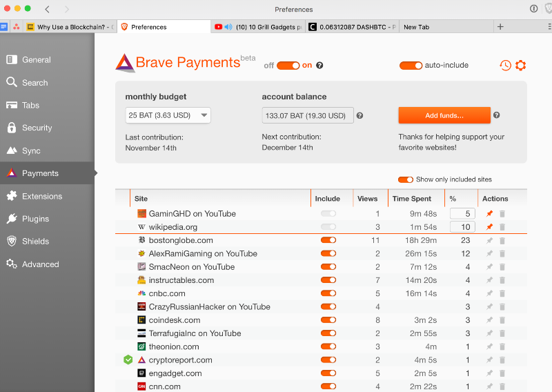Delete cnbc.com using trash icon

[x=502, y=293]
